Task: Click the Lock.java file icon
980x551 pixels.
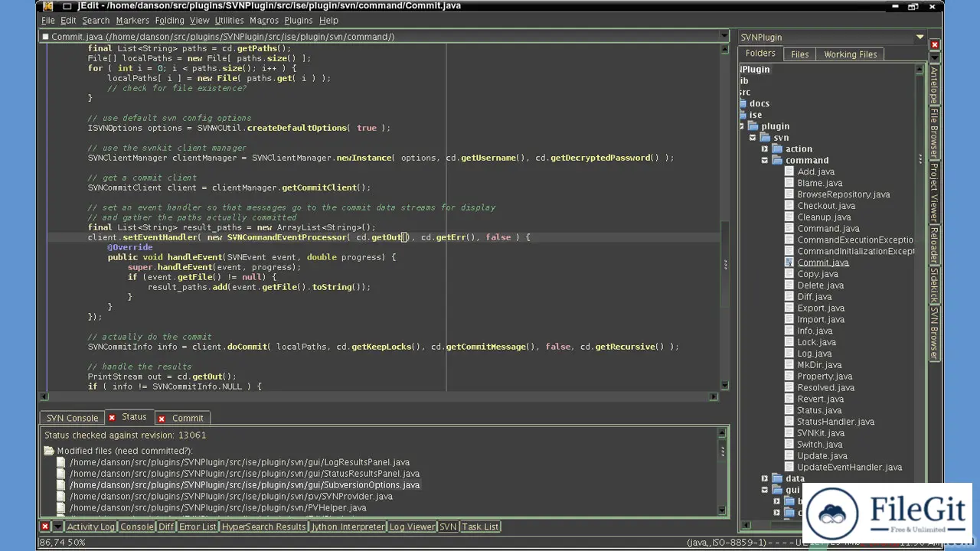Action: click(x=789, y=342)
